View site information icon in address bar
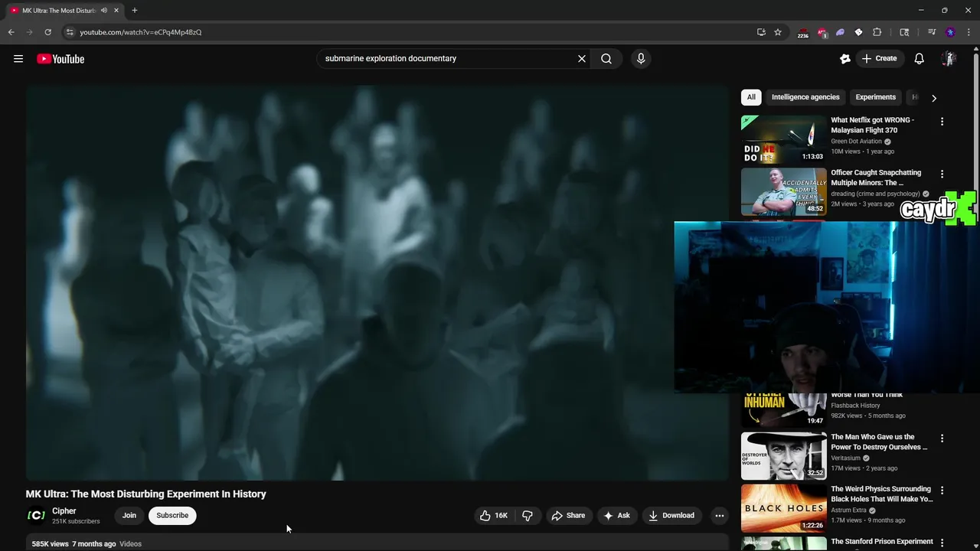The width and height of the screenshot is (980, 551). click(x=70, y=32)
